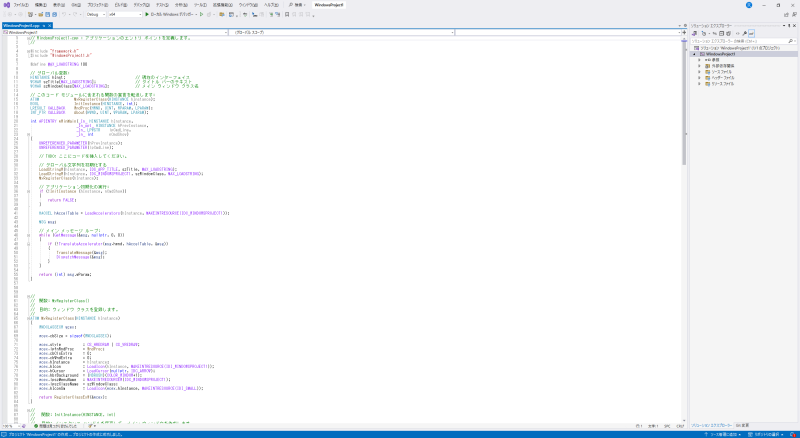The height and width of the screenshot is (438, 800).
Task: Open the ビルド (Build) menu
Action: (x=121, y=5)
